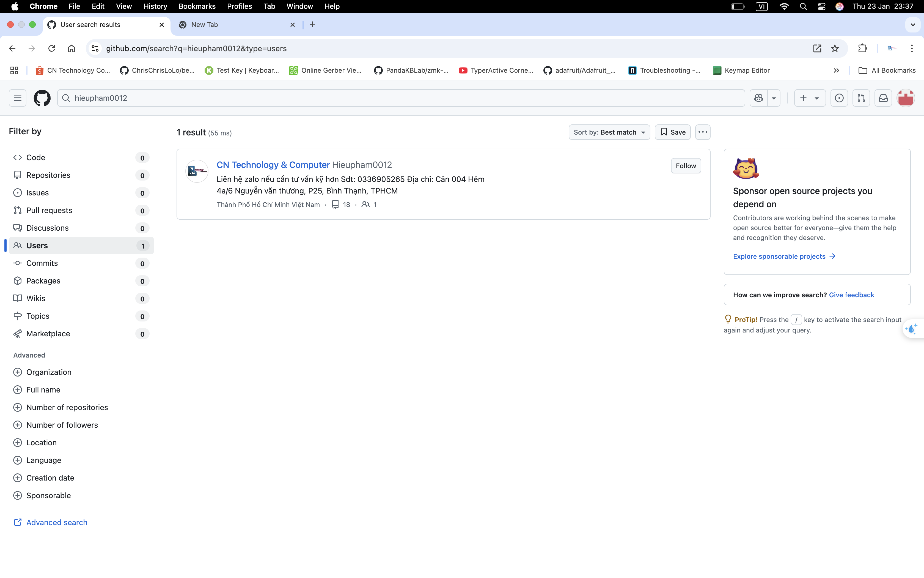Open page in app icon
Image resolution: width=924 pixels, height=578 pixels.
pos(817,48)
